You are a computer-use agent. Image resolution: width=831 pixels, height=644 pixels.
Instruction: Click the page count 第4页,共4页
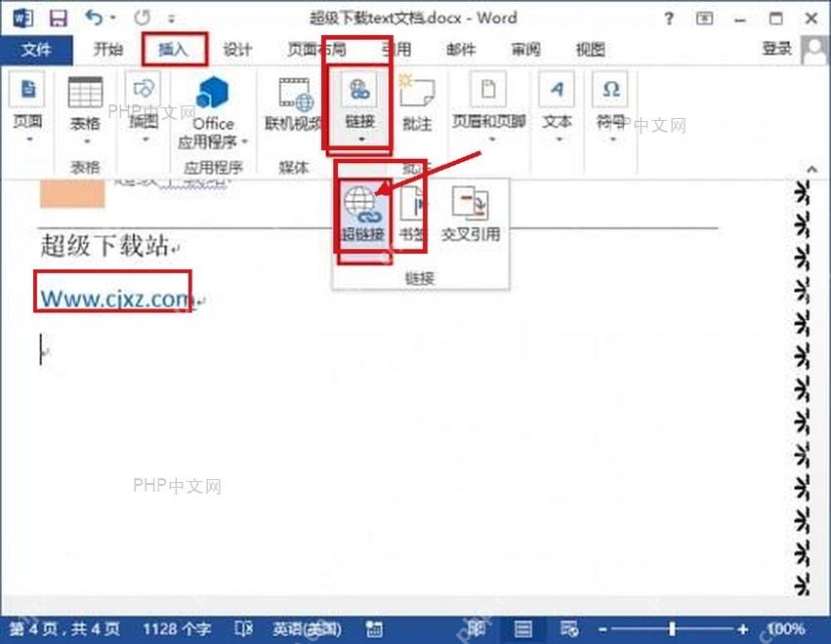click(x=64, y=629)
